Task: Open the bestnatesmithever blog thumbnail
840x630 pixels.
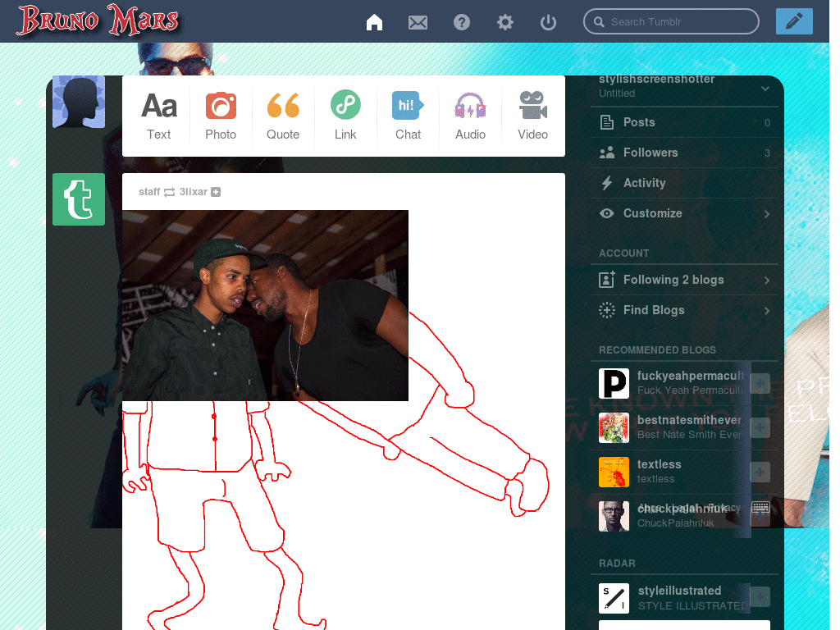Action: coord(614,427)
